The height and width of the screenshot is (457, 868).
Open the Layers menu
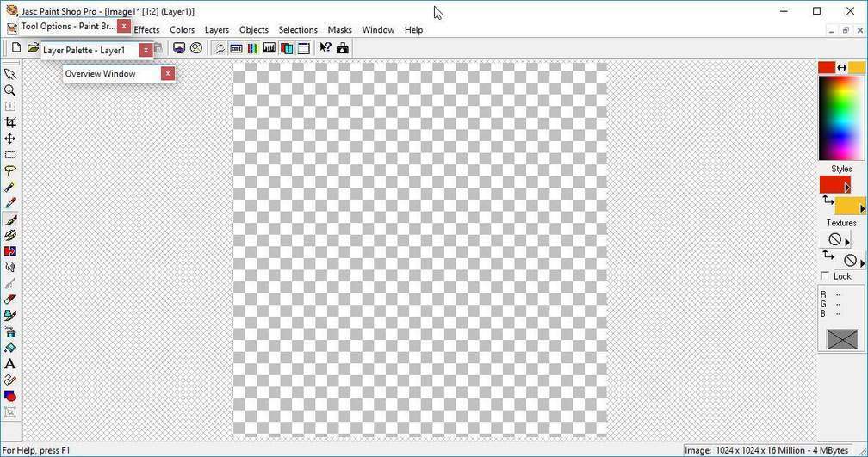click(216, 30)
